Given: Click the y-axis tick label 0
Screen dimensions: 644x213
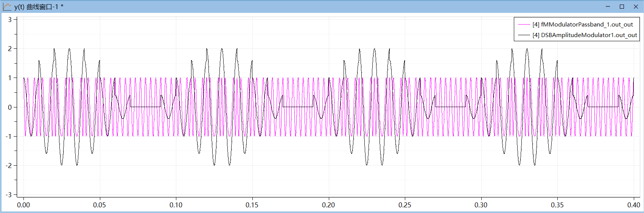Looking at the screenshot, I should (10, 107).
